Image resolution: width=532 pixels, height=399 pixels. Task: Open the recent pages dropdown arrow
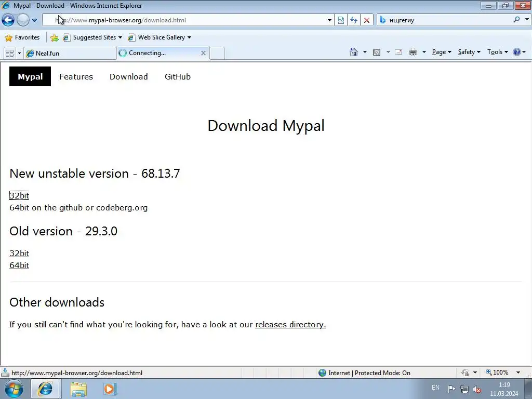coord(35,20)
